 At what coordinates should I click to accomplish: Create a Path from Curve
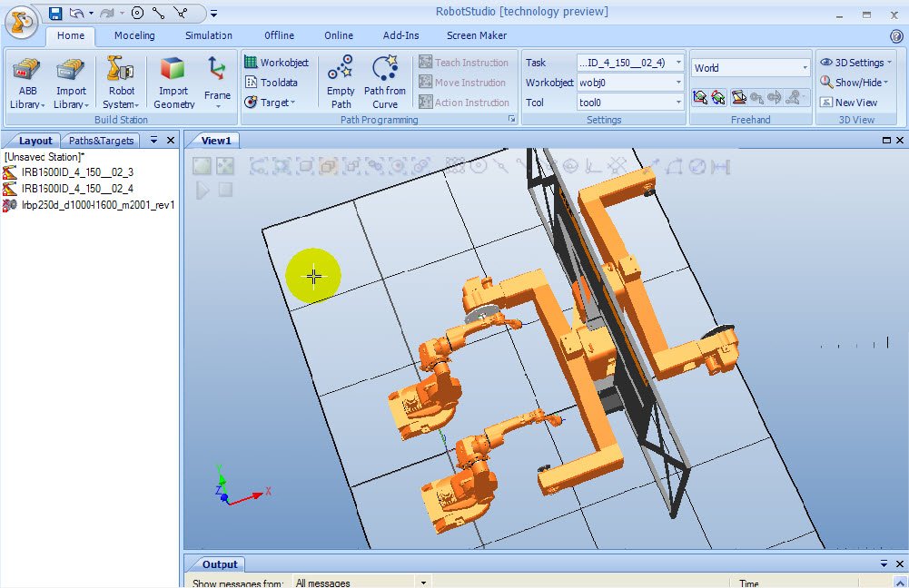click(385, 83)
